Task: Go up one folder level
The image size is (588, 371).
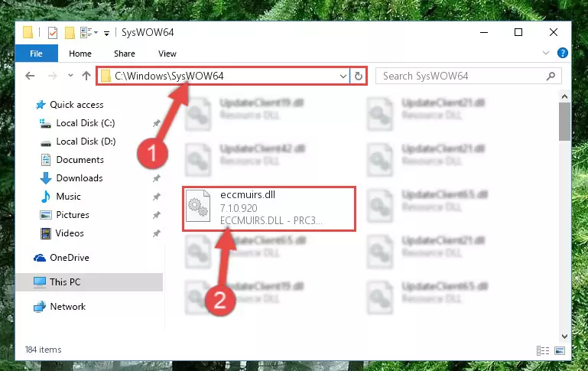Action: tap(86, 76)
